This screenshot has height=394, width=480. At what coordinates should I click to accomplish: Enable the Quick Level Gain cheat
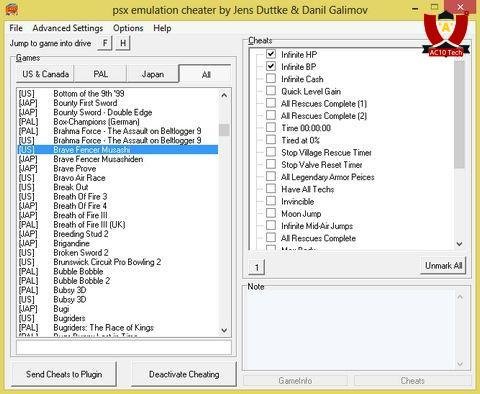(x=271, y=91)
